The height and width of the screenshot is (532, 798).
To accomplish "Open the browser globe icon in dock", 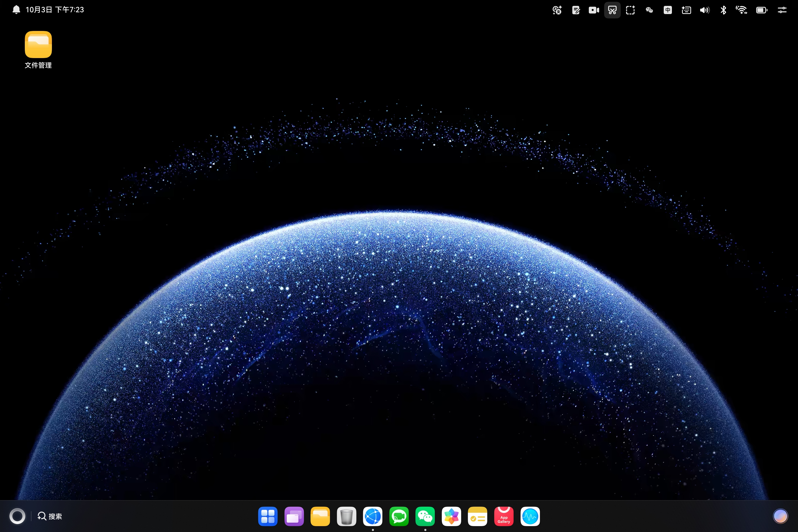I will point(373,516).
